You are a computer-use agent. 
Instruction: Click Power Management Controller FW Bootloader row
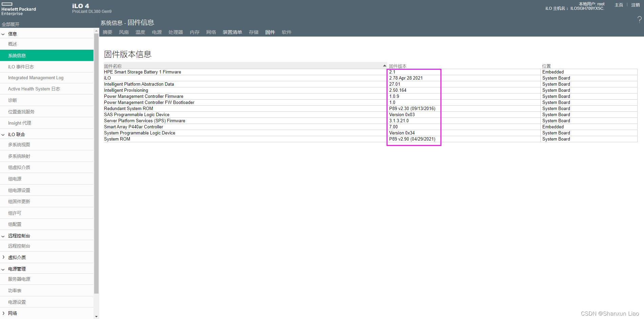tap(371, 103)
